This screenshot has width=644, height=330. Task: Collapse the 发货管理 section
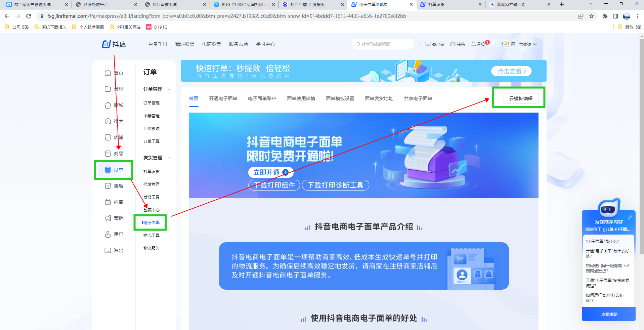click(169, 158)
